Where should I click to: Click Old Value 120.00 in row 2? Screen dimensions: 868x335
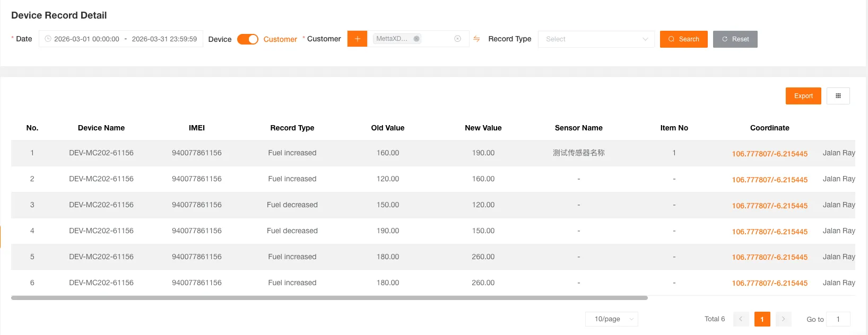coord(388,179)
